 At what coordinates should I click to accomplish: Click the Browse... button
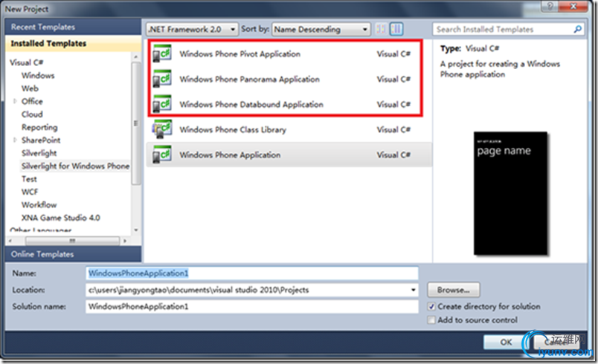(454, 290)
